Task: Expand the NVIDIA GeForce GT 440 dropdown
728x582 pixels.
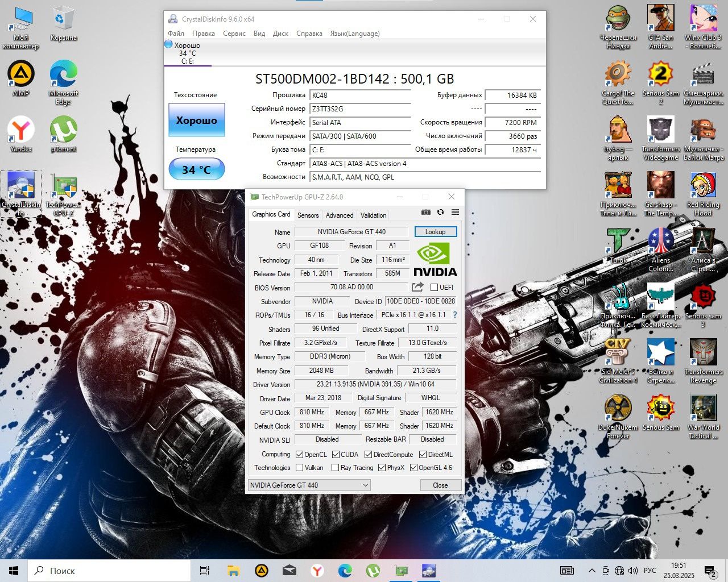Action: 309,485
